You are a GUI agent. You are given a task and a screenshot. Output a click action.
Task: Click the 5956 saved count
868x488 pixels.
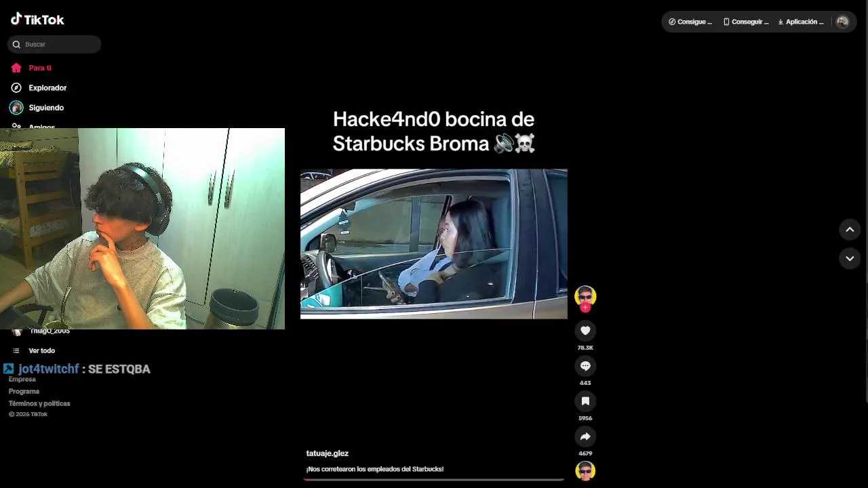[585, 418]
